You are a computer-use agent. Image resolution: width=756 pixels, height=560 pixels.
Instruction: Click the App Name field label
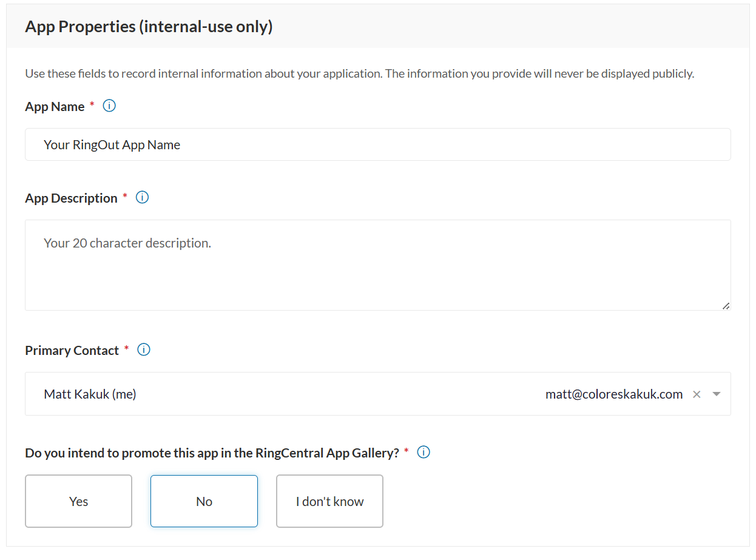(55, 106)
